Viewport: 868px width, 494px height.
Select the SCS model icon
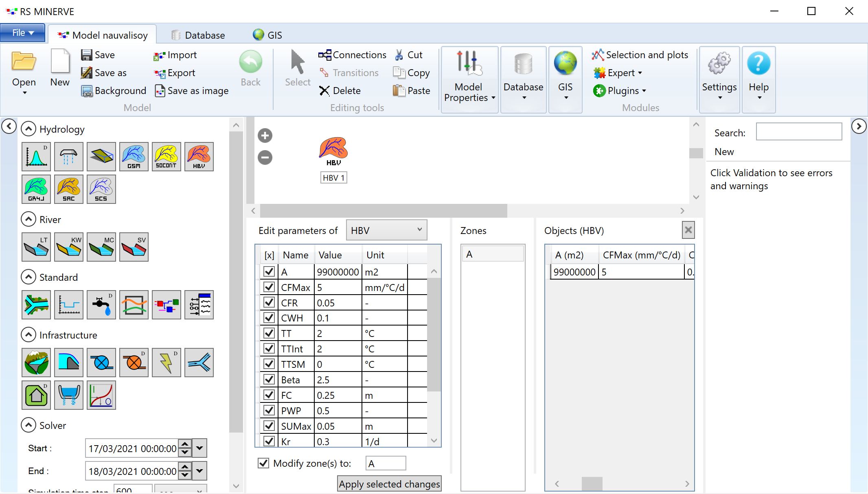click(x=101, y=189)
